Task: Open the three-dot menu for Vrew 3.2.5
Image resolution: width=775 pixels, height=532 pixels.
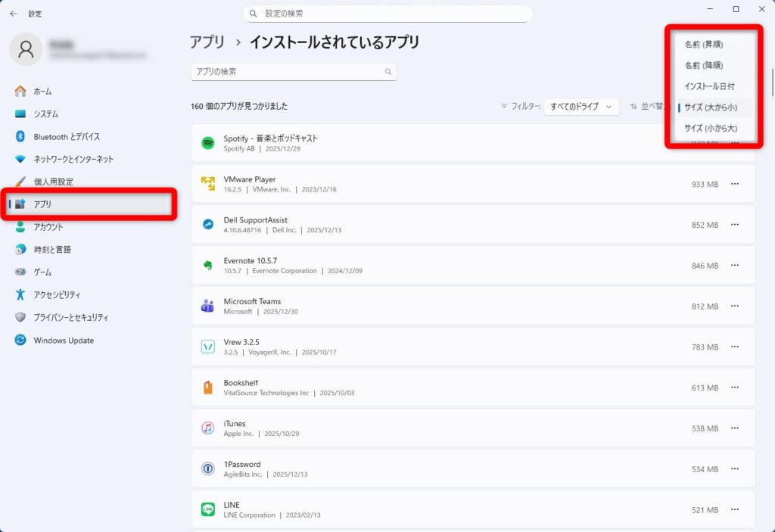Action: [x=734, y=347]
